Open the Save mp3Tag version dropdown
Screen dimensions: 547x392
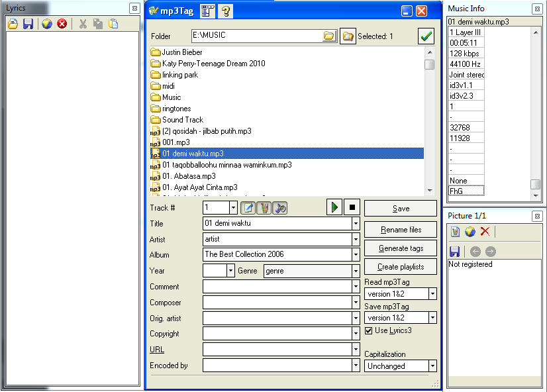point(432,318)
